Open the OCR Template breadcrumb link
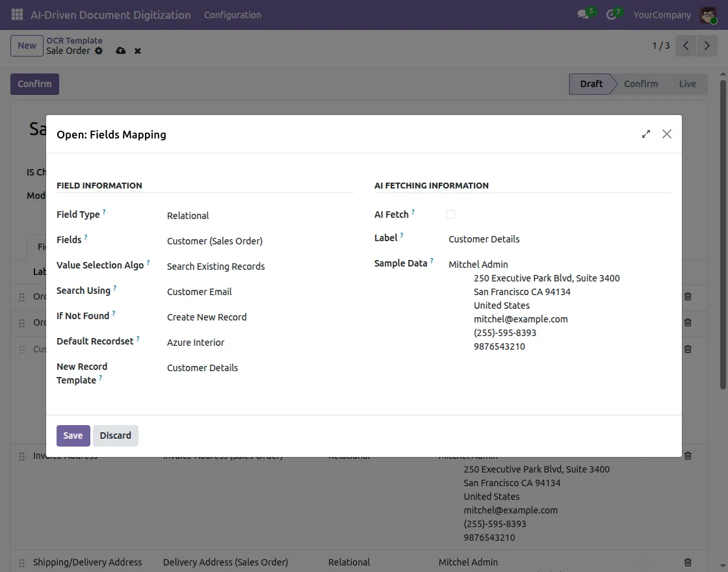728x572 pixels. [x=74, y=40]
